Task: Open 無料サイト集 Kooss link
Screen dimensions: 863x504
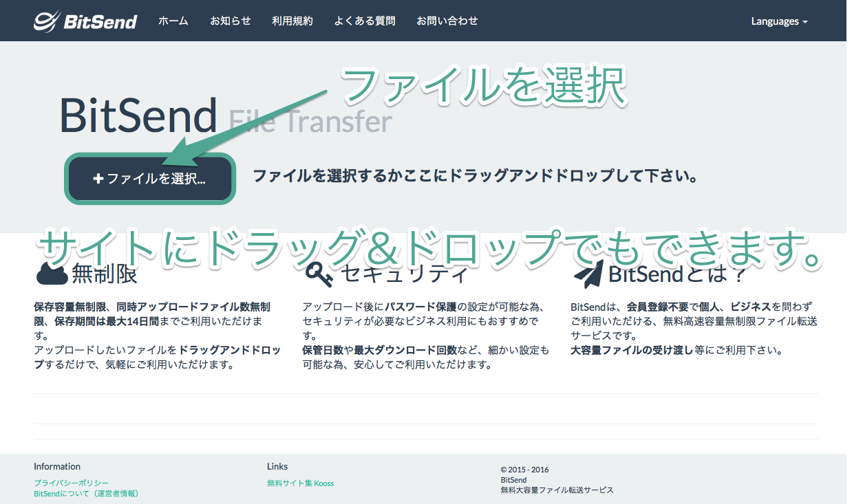Action: (x=300, y=483)
